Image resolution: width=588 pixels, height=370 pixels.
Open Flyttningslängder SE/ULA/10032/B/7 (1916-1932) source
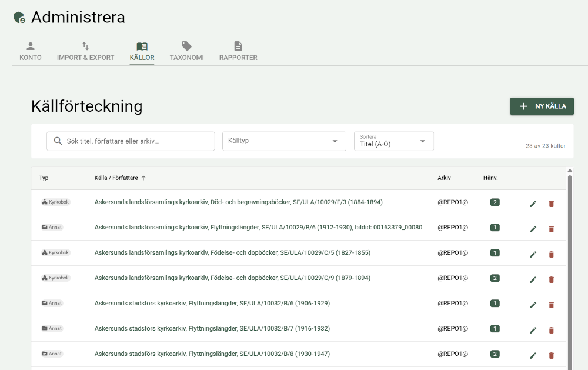point(212,328)
